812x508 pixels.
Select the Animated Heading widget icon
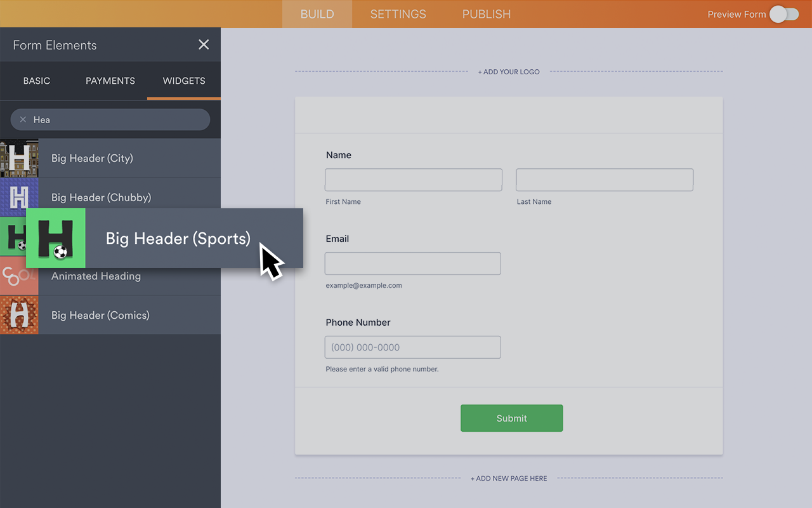tap(19, 276)
